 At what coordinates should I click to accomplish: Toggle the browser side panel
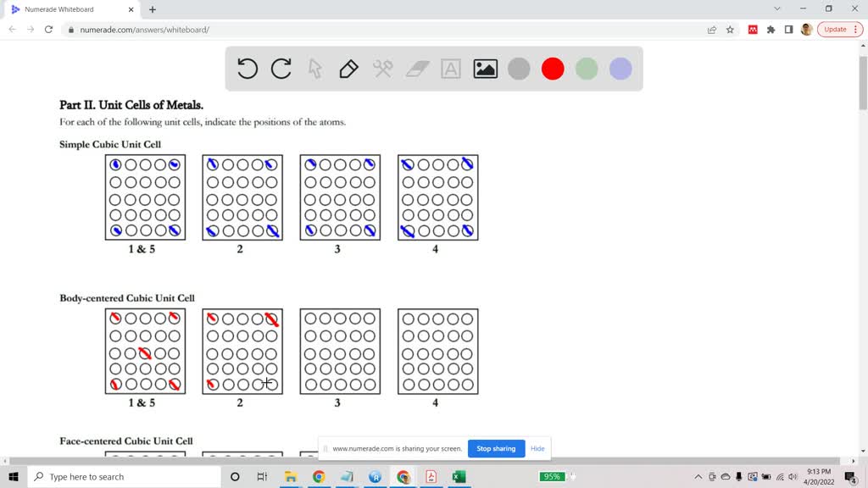pos(790,29)
